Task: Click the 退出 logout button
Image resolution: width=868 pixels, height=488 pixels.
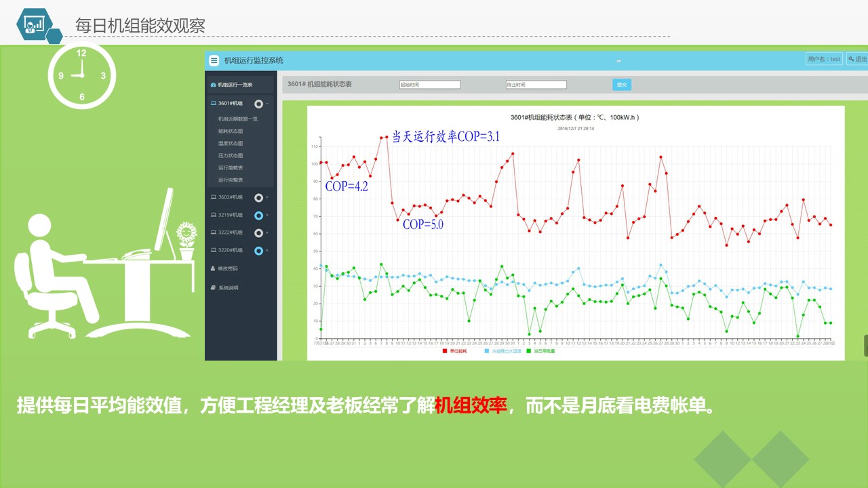Action: (x=857, y=59)
